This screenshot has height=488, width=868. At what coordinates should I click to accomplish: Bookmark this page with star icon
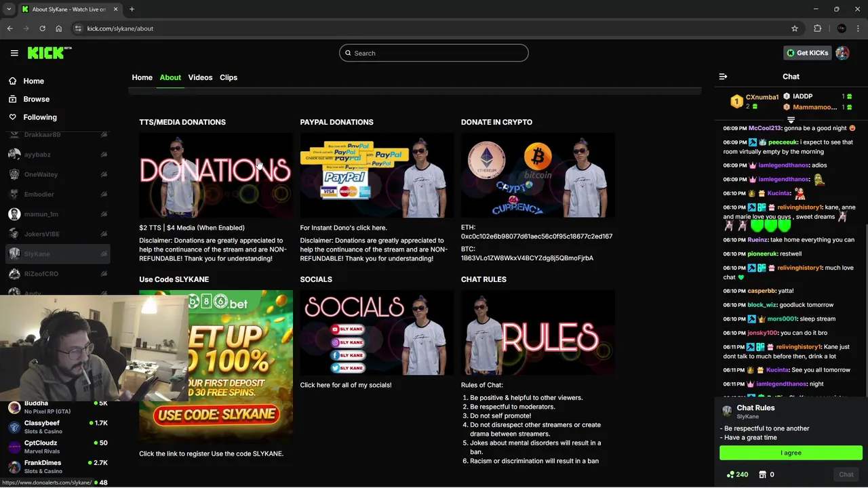[794, 28]
